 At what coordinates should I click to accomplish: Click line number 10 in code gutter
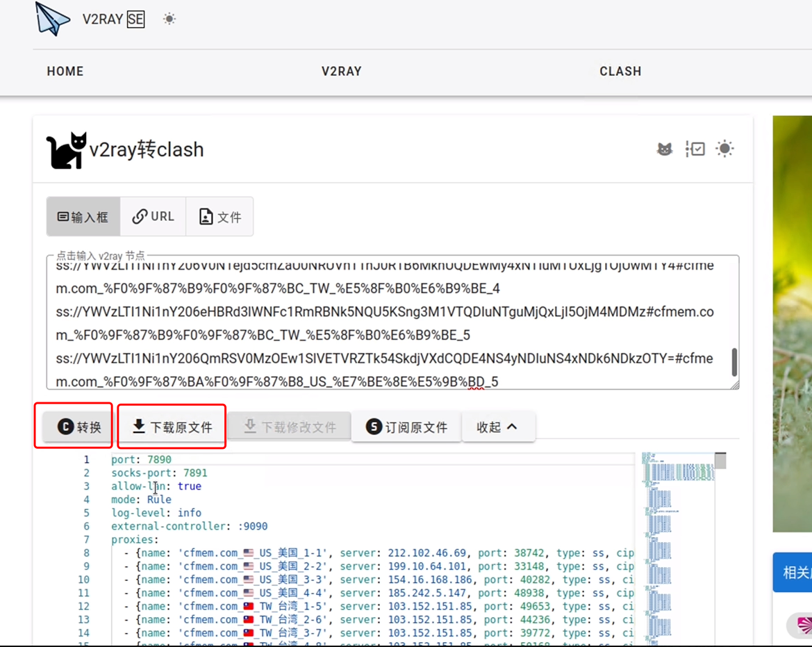pyautogui.click(x=83, y=580)
